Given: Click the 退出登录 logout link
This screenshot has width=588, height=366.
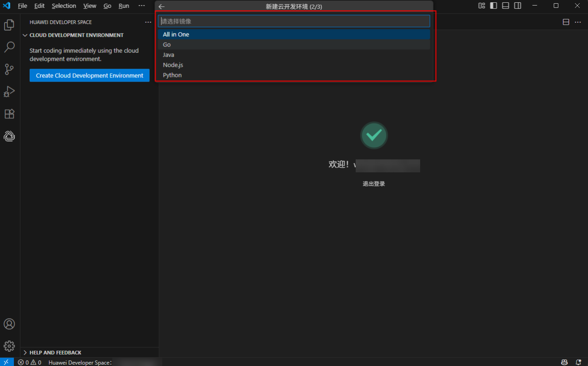Looking at the screenshot, I should click(374, 184).
